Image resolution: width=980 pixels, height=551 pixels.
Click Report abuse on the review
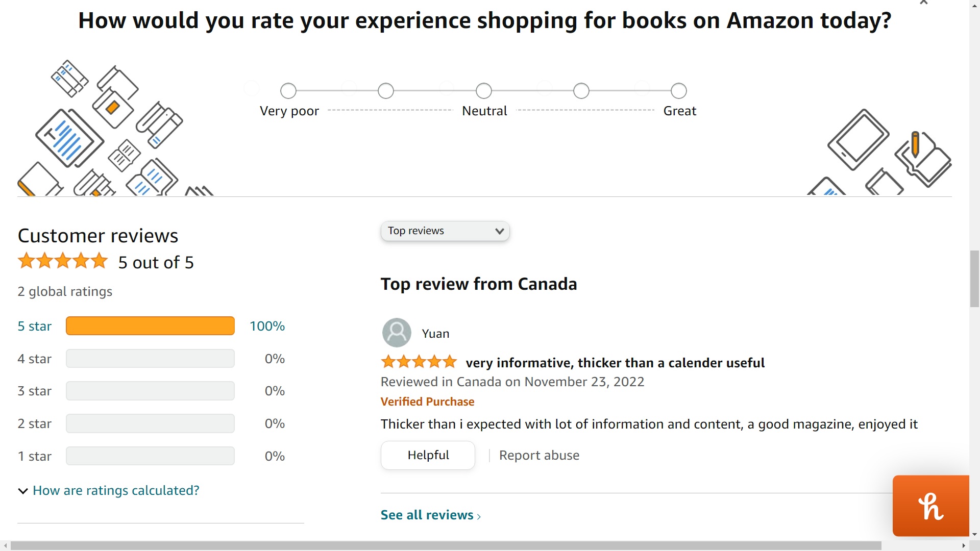click(x=539, y=455)
